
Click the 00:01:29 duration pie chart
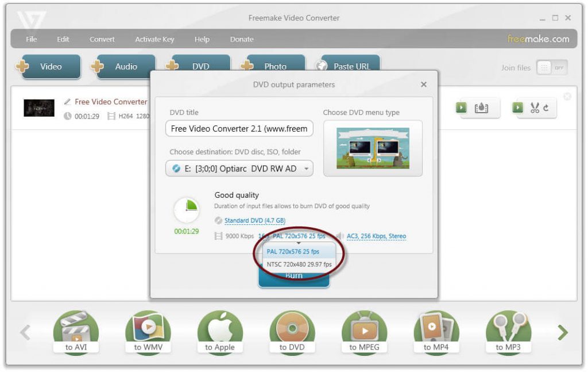tap(187, 210)
